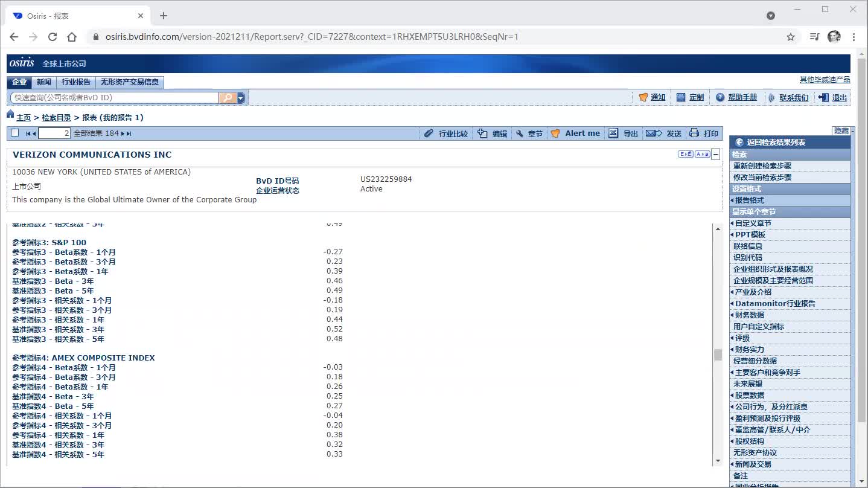Click 返回检索结果列表 button
The image size is (868, 488).
click(x=790, y=143)
